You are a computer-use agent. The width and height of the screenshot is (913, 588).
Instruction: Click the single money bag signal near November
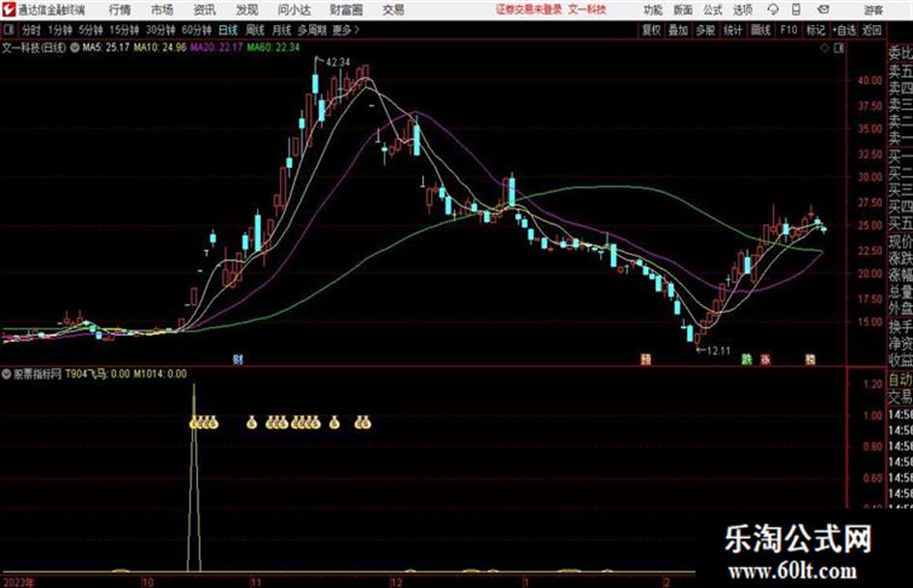pyautogui.click(x=251, y=423)
